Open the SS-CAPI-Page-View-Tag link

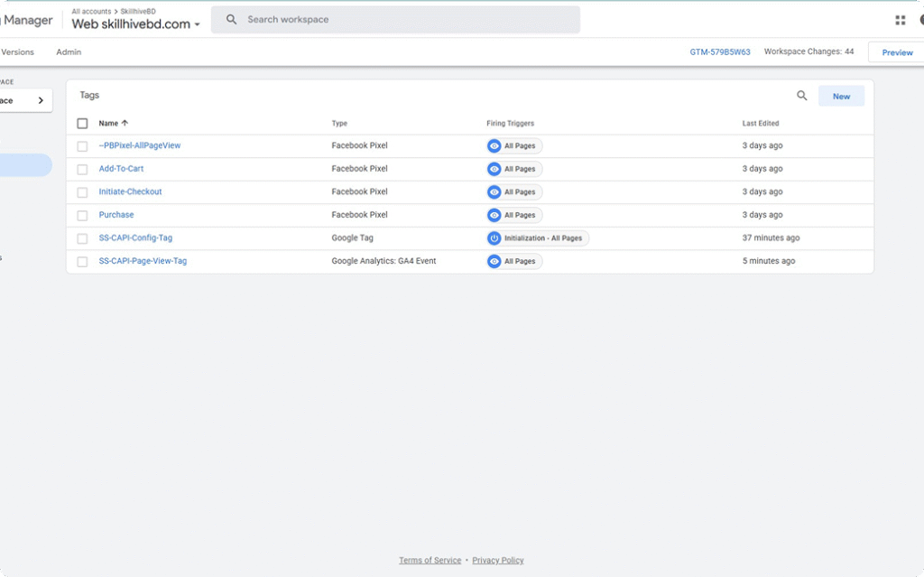(x=143, y=261)
